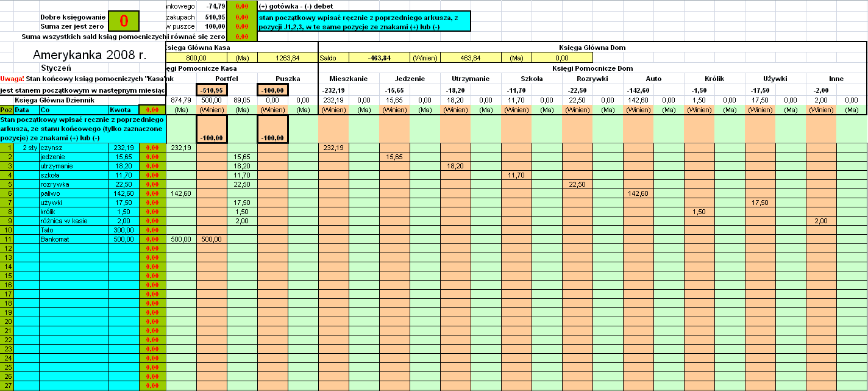Click the empty Kwota cell in journal row 20
This screenshot has width=868, height=391.
pyautogui.click(x=124, y=321)
